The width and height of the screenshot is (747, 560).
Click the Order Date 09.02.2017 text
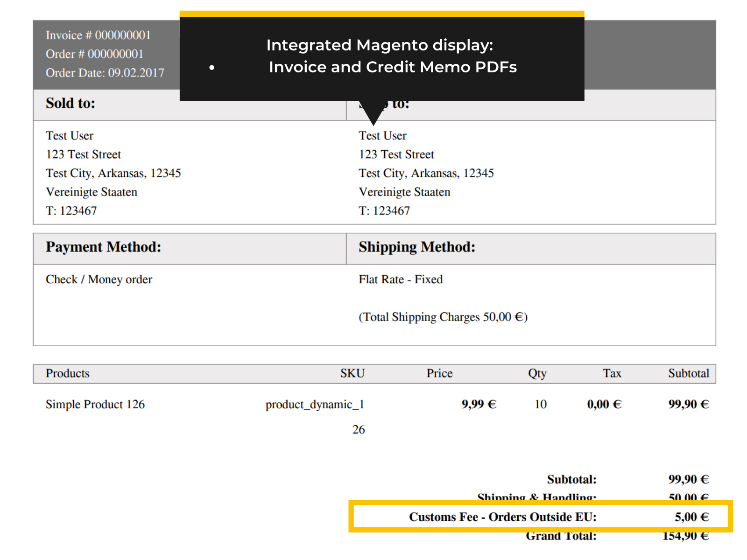pos(105,73)
